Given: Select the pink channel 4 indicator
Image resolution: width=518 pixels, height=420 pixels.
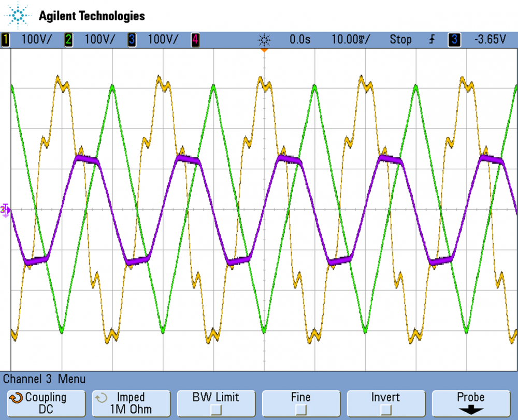Looking at the screenshot, I should 195,39.
